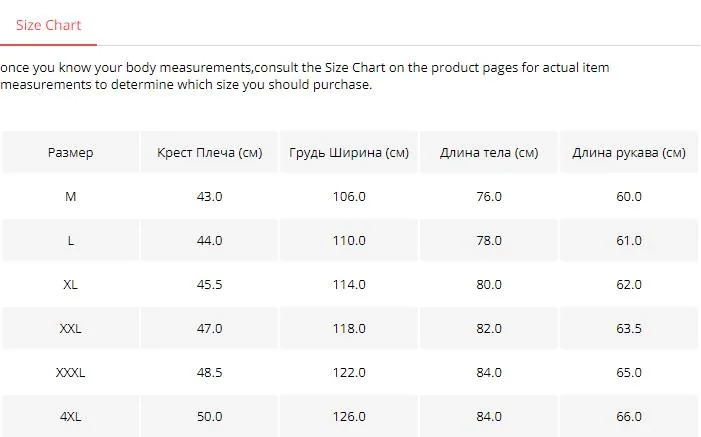The image size is (701, 437).
Task: Click the body measurements instruction text
Action: click(304, 76)
